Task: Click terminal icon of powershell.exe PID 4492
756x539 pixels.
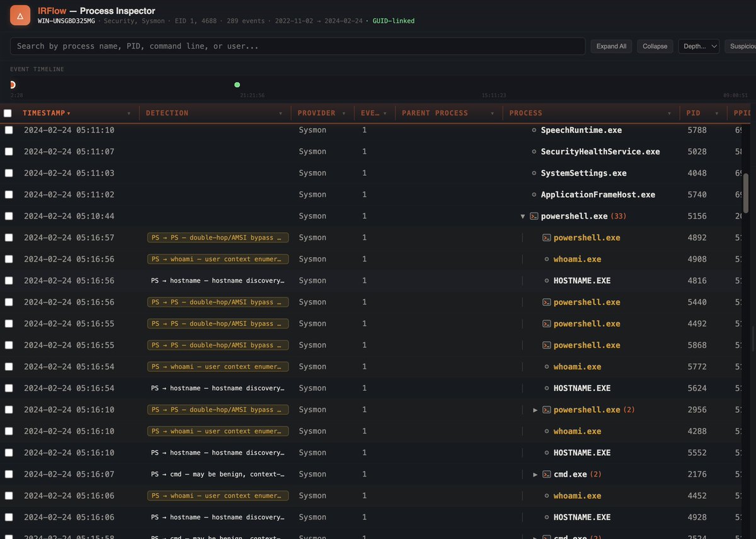Action: 547,323
